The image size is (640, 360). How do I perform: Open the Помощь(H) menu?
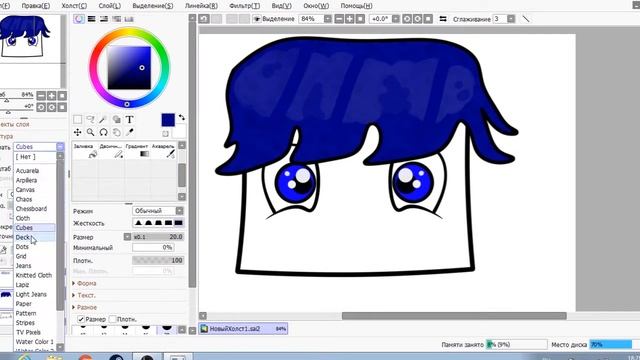coord(356,6)
